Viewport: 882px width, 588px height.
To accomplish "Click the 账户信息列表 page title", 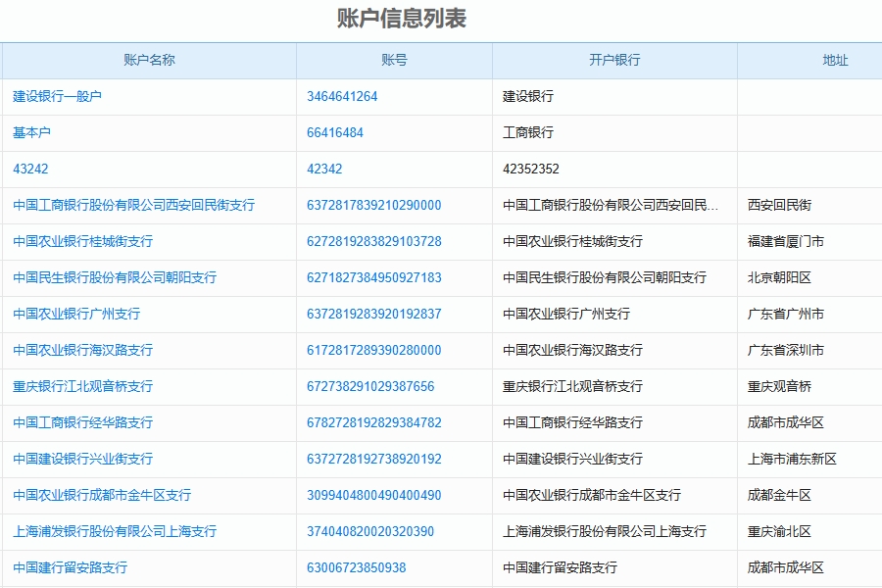I will 402,19.
